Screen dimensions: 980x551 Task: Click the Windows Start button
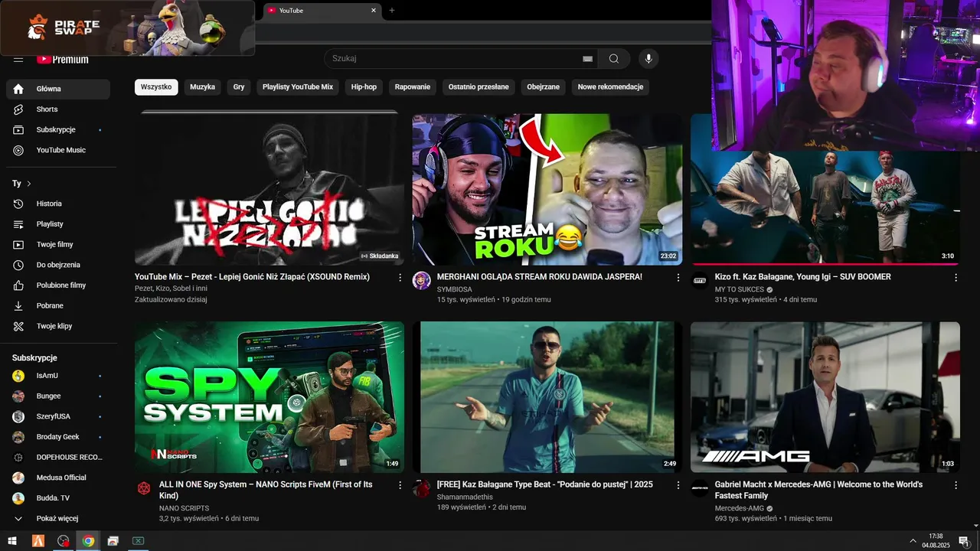[x=12, y=541]
